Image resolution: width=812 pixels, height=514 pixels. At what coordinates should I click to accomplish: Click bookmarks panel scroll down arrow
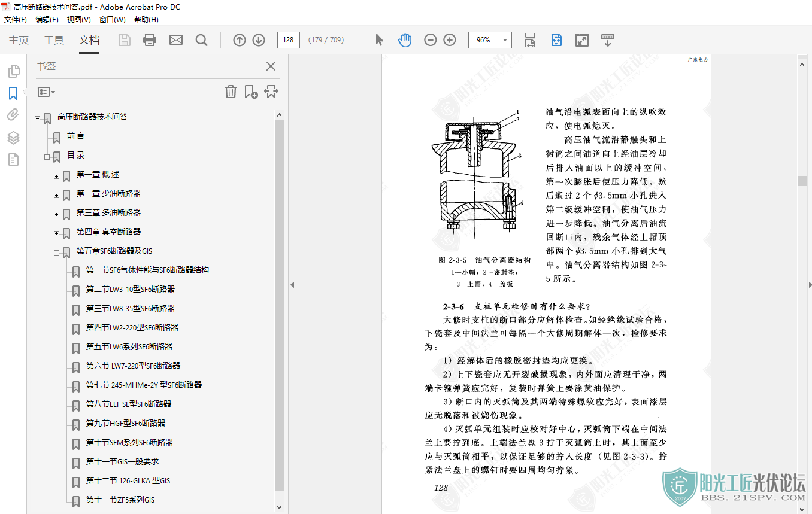click(x=279, y=507)
